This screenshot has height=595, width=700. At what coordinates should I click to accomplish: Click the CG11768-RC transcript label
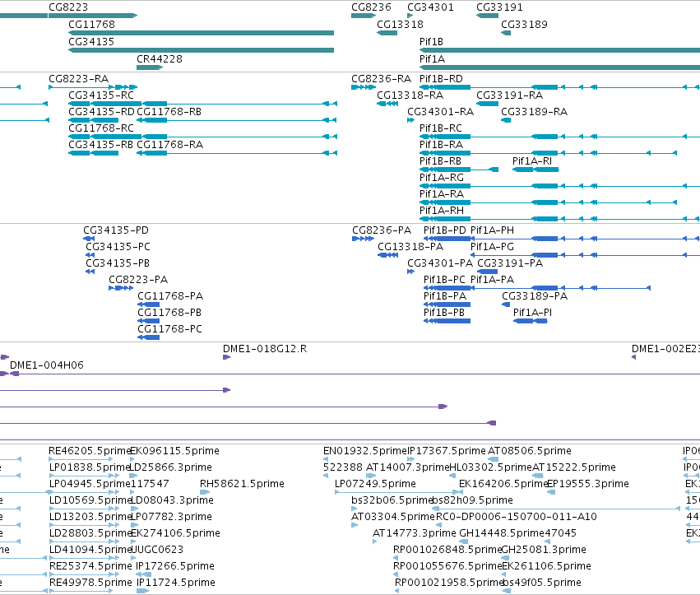(101, 128)
